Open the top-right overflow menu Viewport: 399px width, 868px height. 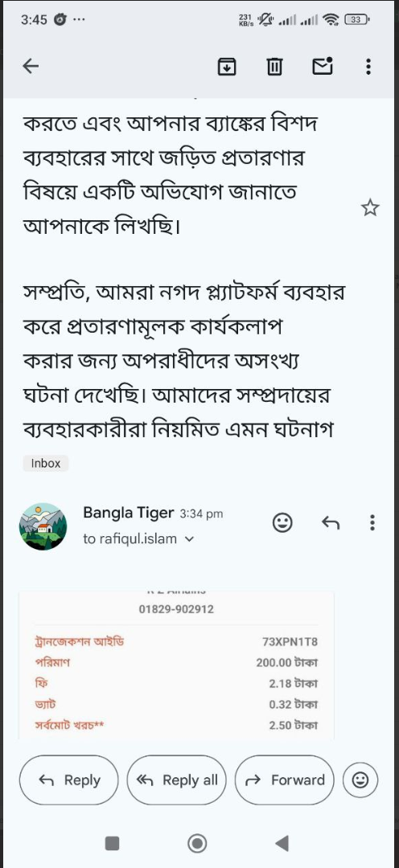point(368,67)
